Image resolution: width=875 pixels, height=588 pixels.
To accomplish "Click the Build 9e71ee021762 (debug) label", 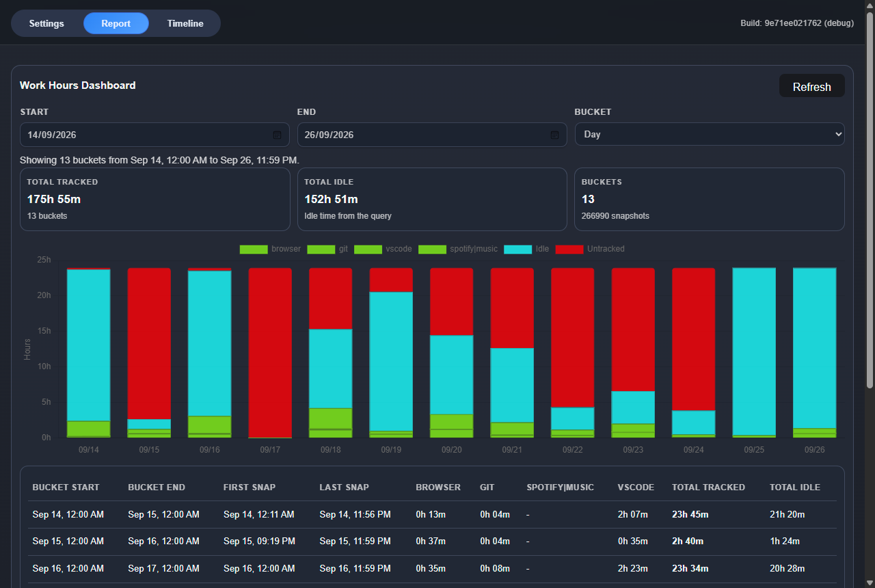I will pyautogui.click(x=797, y=23).
